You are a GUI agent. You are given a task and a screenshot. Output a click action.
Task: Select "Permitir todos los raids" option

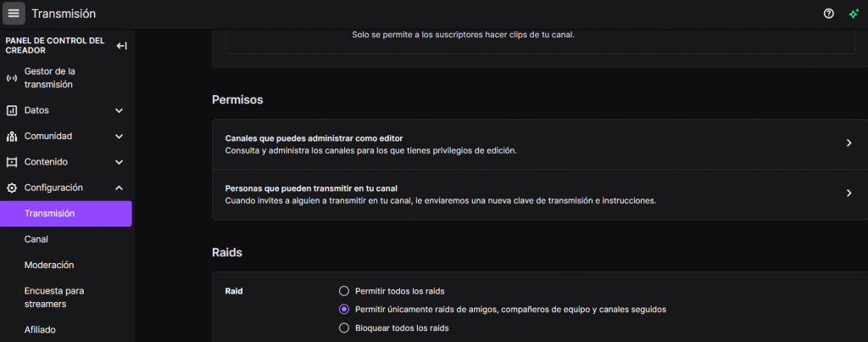(344, 291)
